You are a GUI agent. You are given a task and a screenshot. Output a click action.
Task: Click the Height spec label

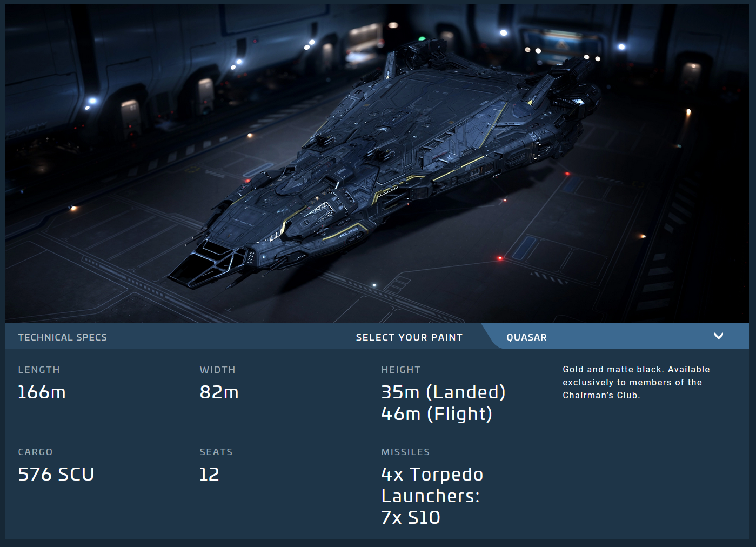click(400, 370)
